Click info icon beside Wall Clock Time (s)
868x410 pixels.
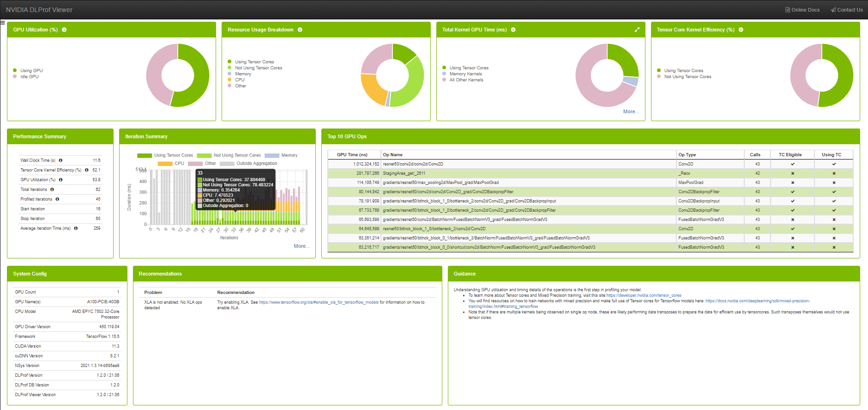click(60, 160)
